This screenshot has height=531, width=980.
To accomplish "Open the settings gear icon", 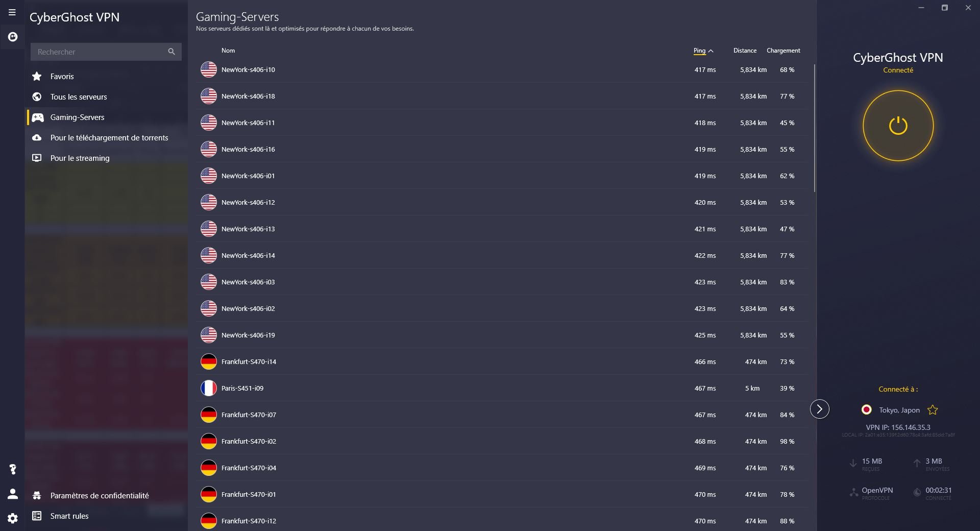I will point(13,518).
